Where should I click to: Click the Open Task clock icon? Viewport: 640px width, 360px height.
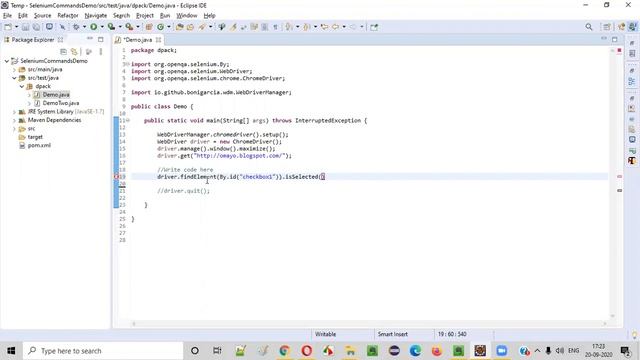[x=190, y=27]
